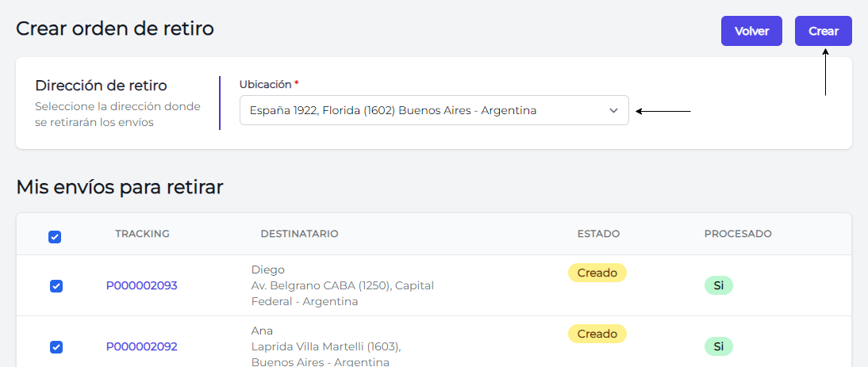This screenshot has height=367, width=868.
Task: Click the Creado status badge for Ana
Action: 597,334
